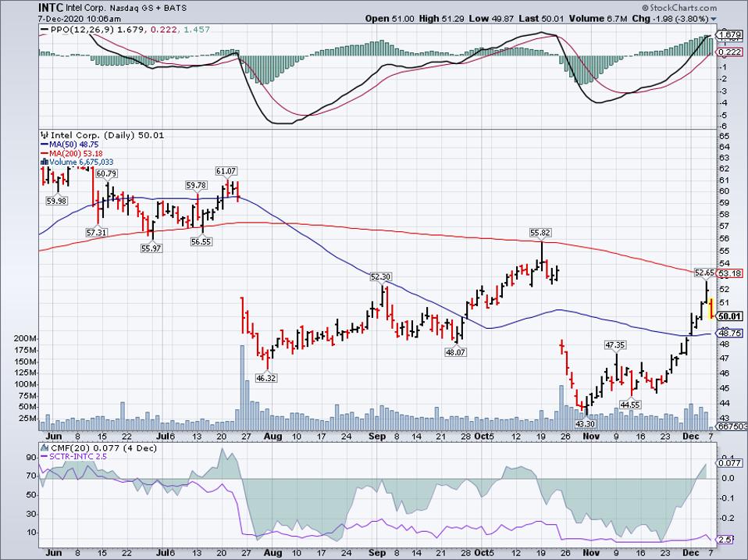Click the purple SCTR-INTC legend line swatch
Image resolution: width=748 pixels, height=560 pixels.
45,456
